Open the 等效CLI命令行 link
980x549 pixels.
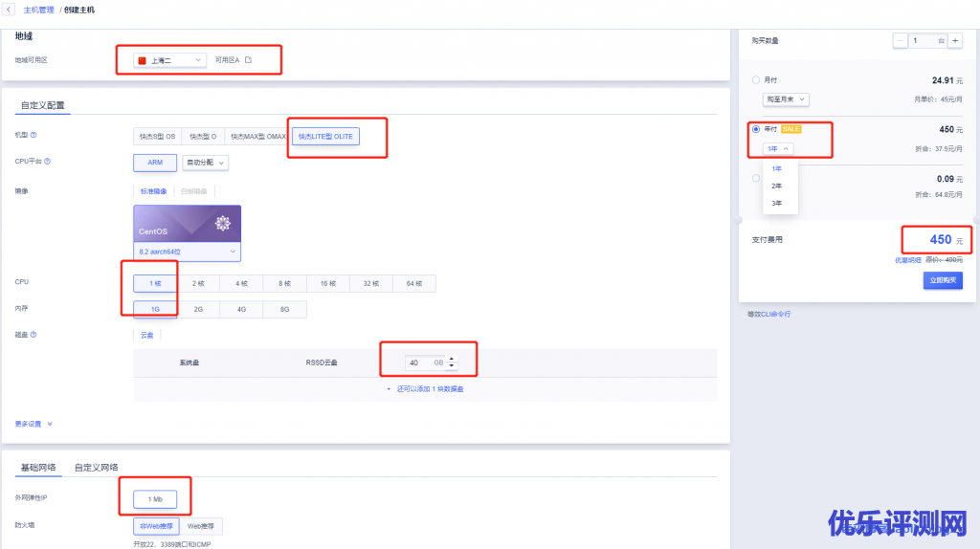[x=768, y=314]
